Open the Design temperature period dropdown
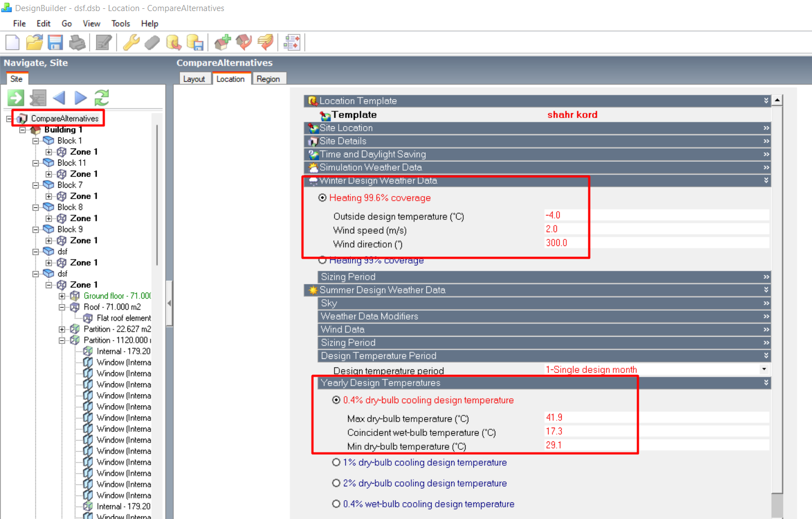 tap(764, 369)
